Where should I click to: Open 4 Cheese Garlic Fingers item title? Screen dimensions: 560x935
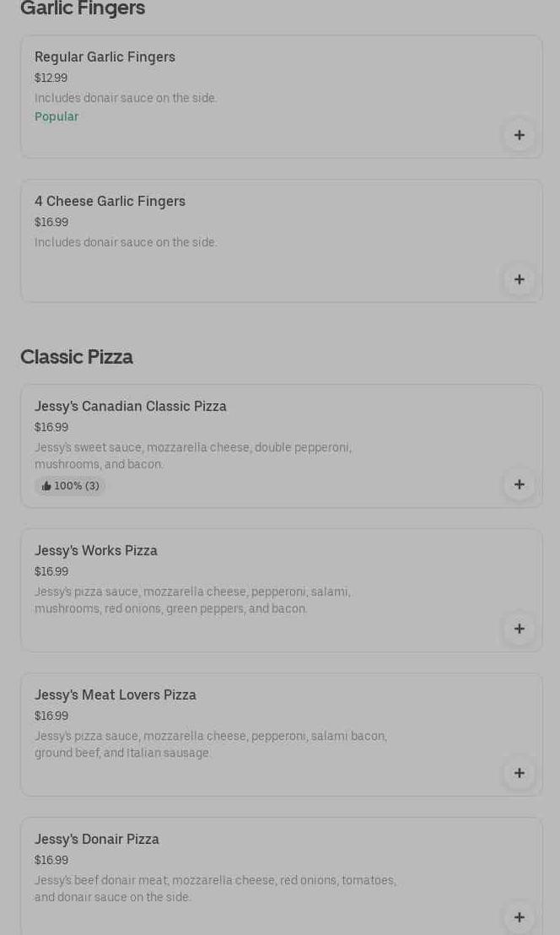point(110,201)
